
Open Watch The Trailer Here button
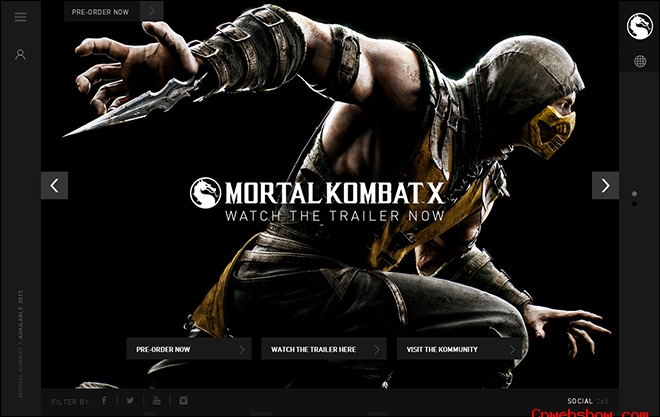(324, 349)
